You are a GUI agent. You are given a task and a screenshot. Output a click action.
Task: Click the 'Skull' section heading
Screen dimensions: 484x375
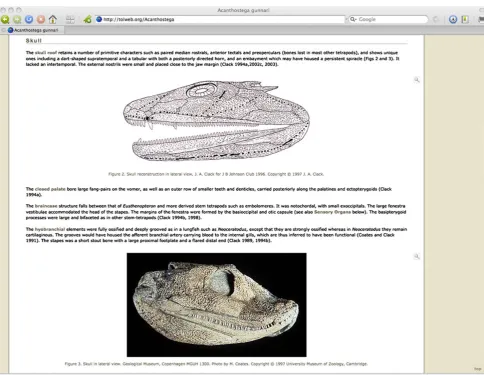pyautogui.click(x=34, y=41)
